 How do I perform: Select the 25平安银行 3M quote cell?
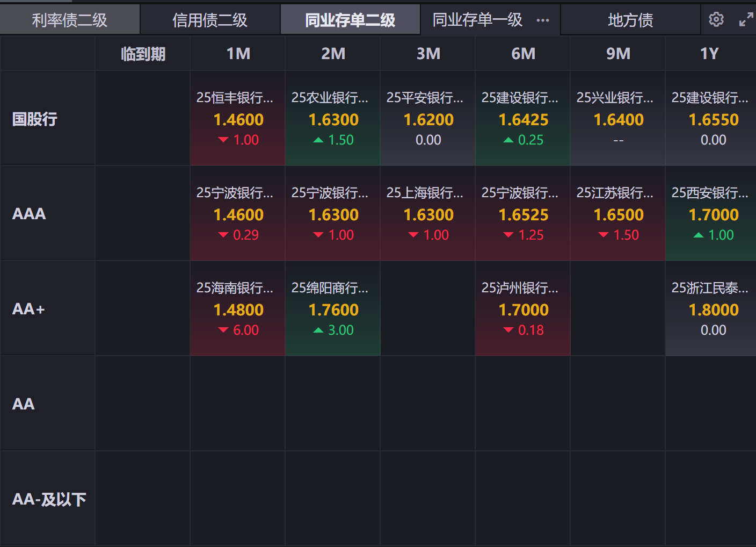[428, 119]
